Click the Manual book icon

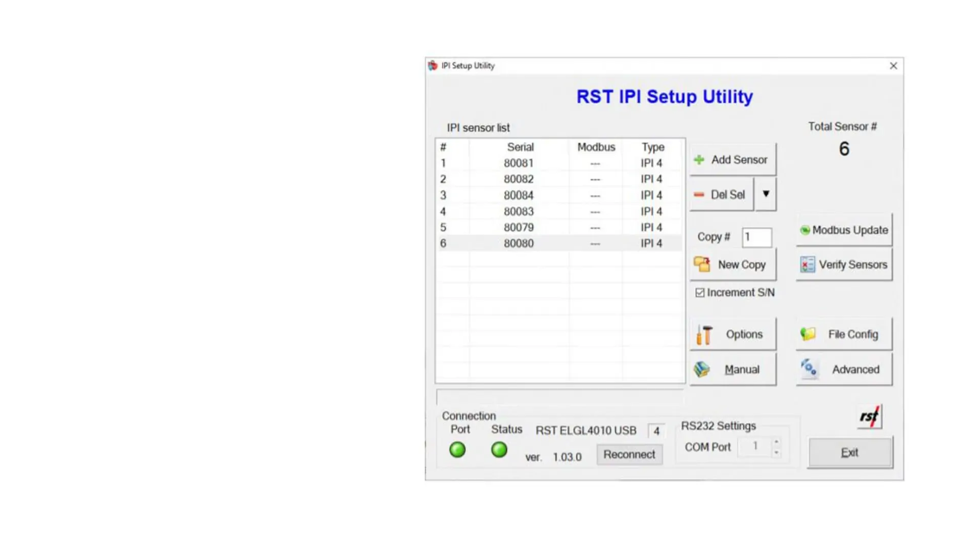click(702, 369)
